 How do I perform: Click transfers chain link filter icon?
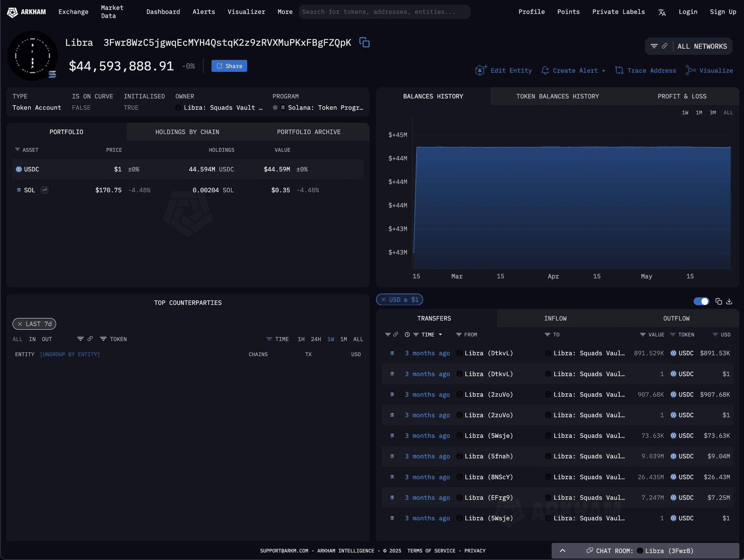(396, 334)
